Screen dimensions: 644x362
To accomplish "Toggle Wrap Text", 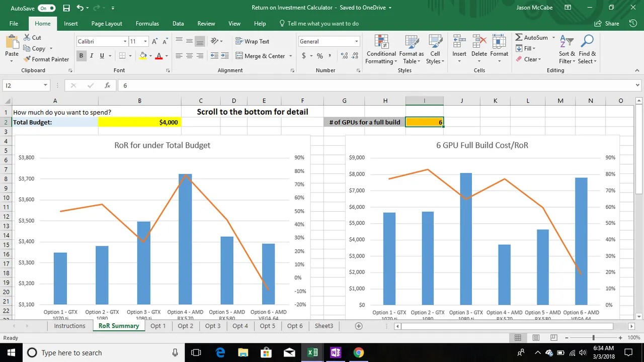I will point(252,41).
